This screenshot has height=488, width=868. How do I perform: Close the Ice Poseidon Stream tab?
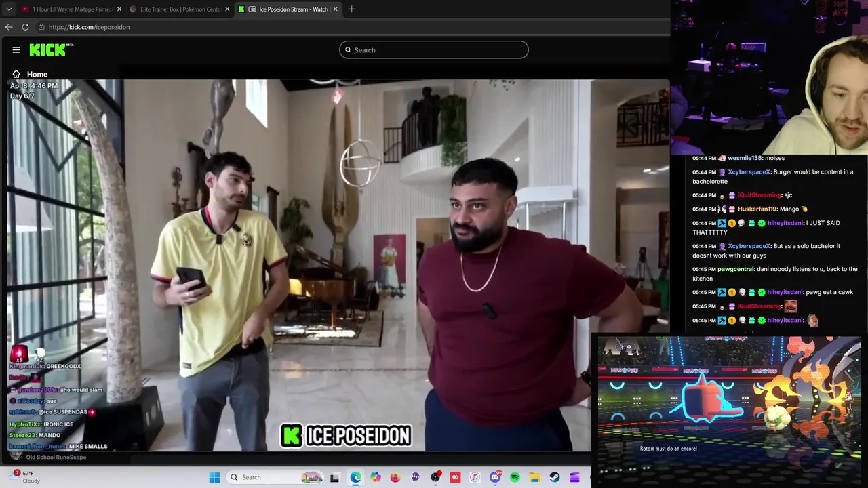click(335, 9)
